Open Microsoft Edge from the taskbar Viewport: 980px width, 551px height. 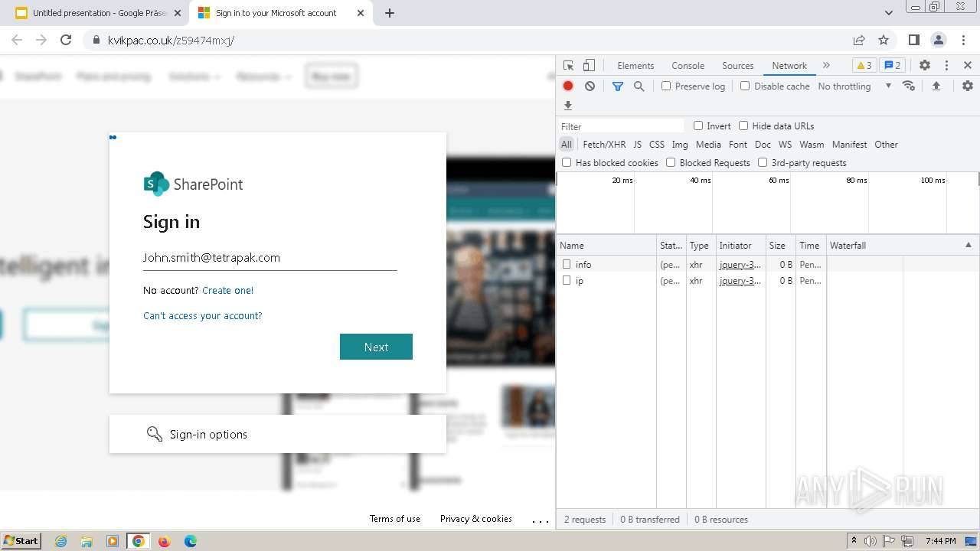[190, 541]
